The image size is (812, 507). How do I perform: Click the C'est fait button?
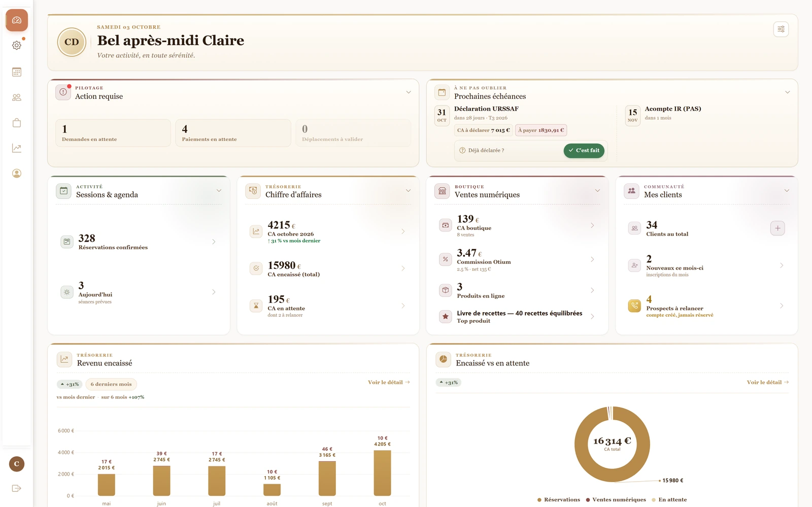(584, 151)
